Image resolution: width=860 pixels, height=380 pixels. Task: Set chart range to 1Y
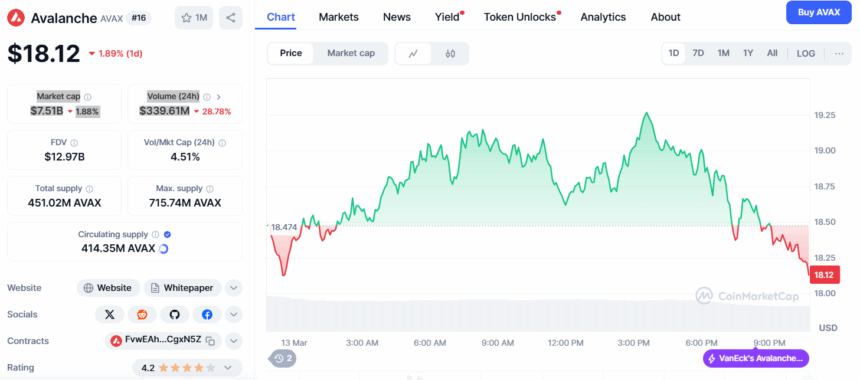pyautogui.click(x=748, y=53)
